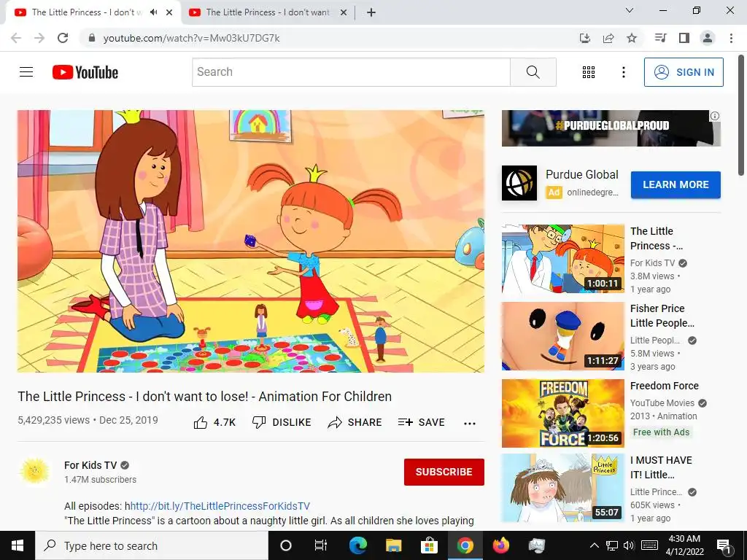747x560 pixels.
Task: Open File Explorer from the taskbar
Action: click(x=393, y=545)
